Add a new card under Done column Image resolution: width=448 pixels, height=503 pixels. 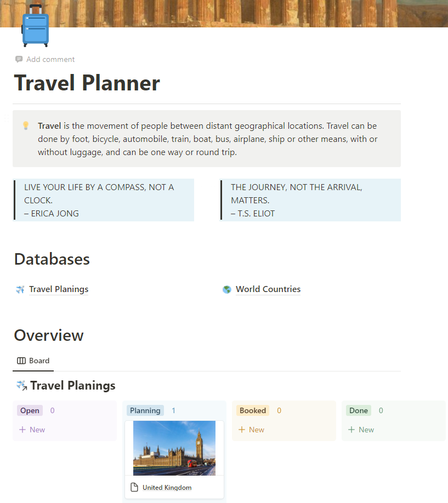pyautogui.click(x=361, y=430)
